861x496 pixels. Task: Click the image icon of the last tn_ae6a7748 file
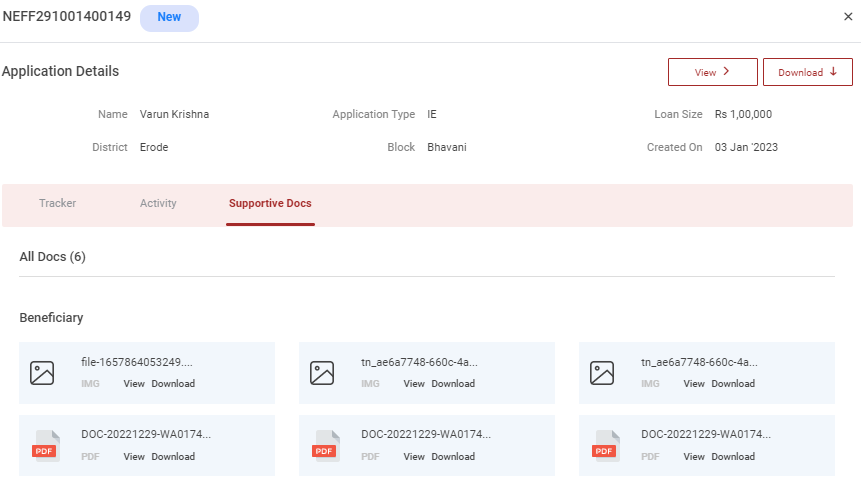[x=602, y=373]
